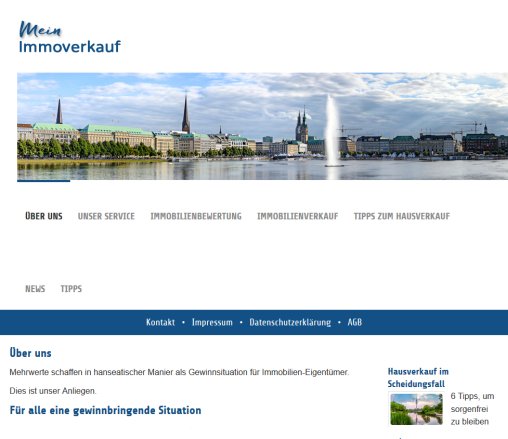Click the Über uns page heading
508x439 pixels.
[30, 353]
